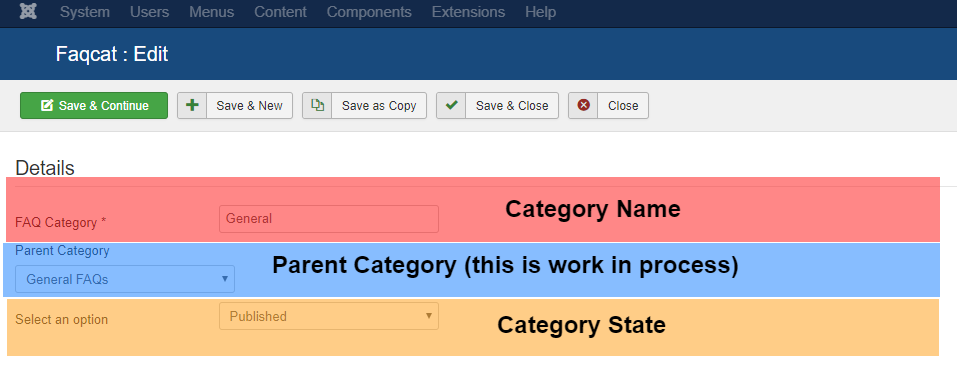Click the Save & Continue button

pos(94,106)
